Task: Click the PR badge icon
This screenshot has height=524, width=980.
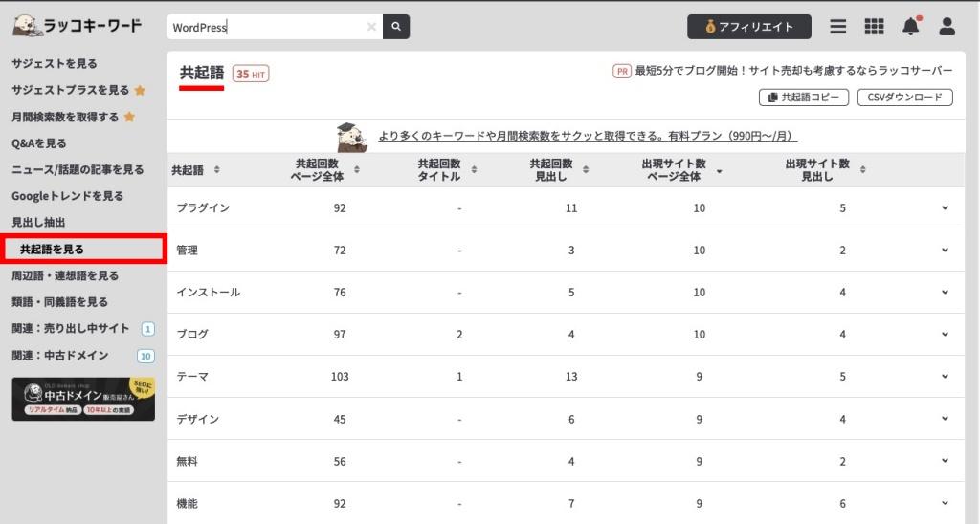Action: [622, 71]
